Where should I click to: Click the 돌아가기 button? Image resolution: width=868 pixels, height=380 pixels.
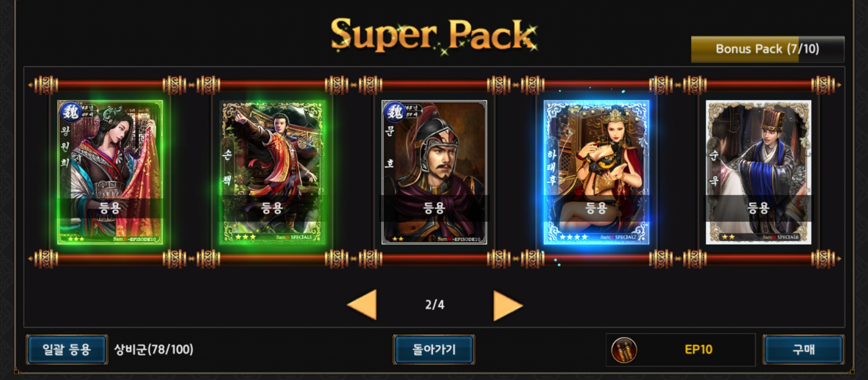click(x=434, y=350)
